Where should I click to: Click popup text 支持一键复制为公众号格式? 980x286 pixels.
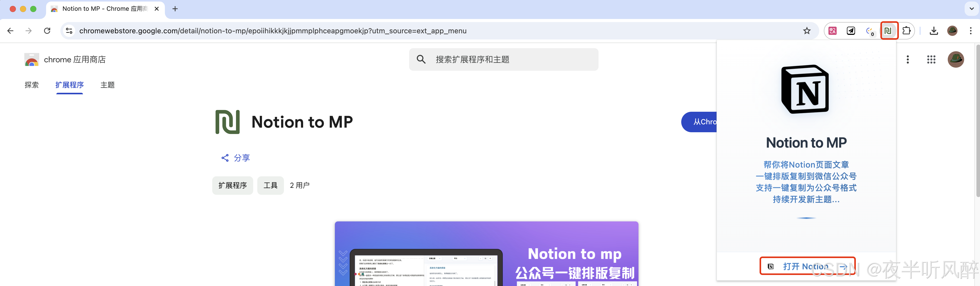point(806,188)
